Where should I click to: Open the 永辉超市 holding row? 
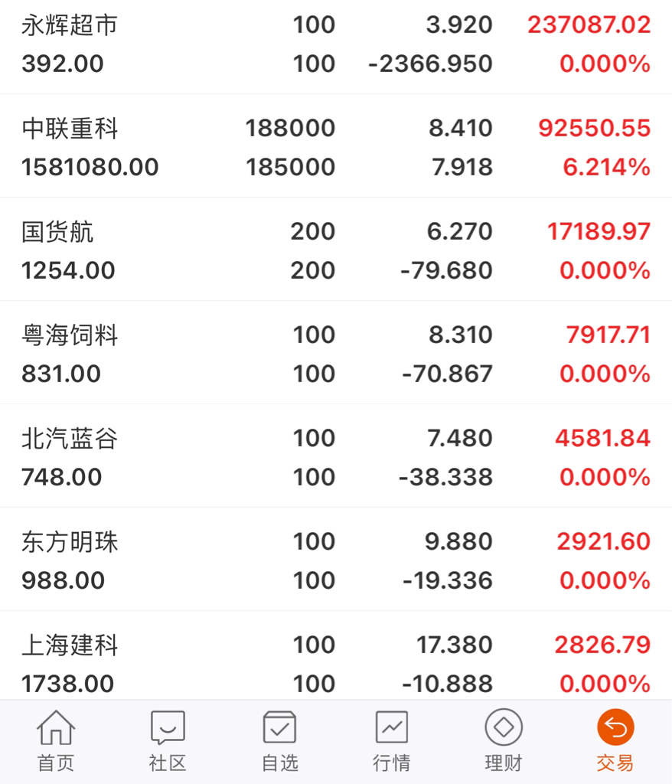tap(70, 25)
